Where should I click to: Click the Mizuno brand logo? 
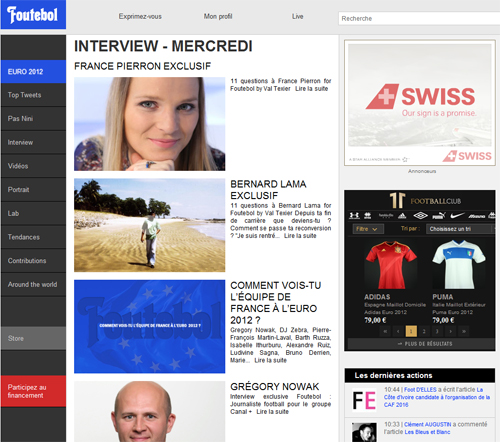pos(477,216)
